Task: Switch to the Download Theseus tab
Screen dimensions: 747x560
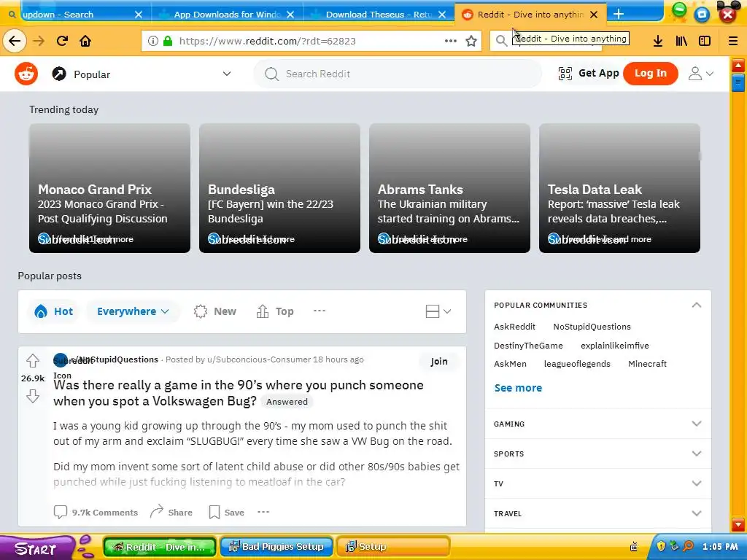Action: click(x=379, y=15)
